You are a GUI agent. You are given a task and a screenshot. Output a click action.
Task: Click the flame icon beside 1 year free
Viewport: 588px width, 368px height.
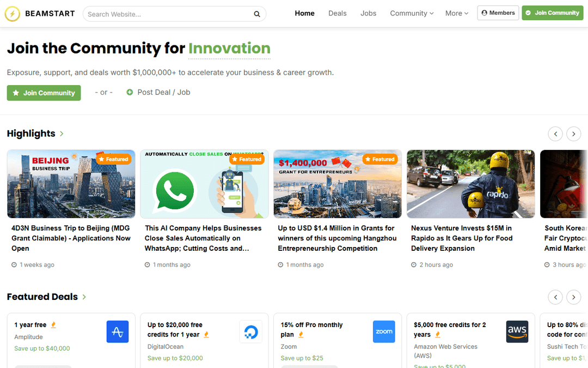pos(53,325)
